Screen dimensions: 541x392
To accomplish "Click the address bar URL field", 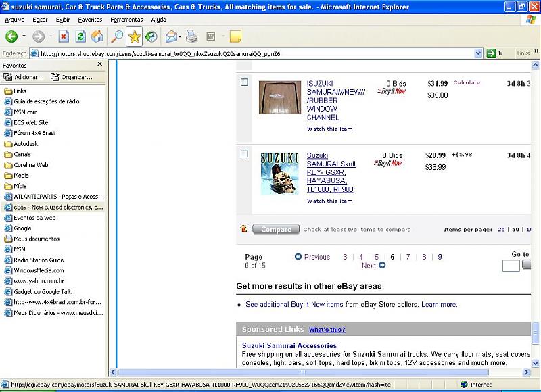I will pyautogui.click(x=252, y=53).
